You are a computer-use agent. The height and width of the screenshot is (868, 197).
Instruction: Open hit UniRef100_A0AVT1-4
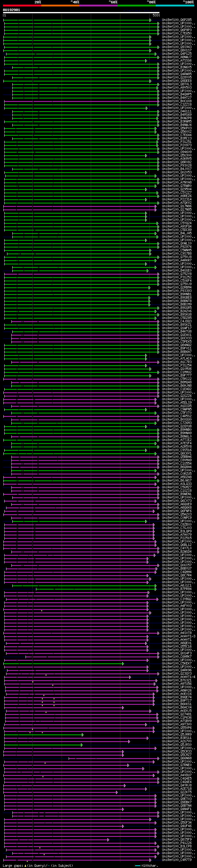(x=179, y=677)
